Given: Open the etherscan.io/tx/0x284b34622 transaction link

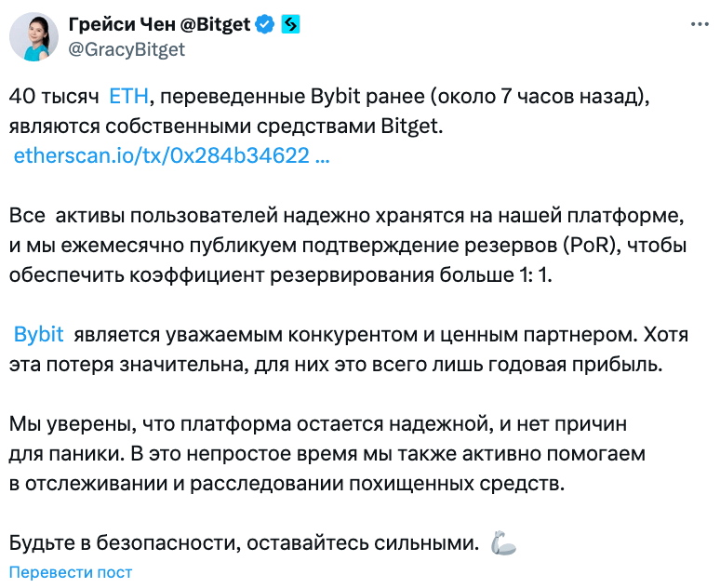Looking at the screenshot, I should (162, 155).
